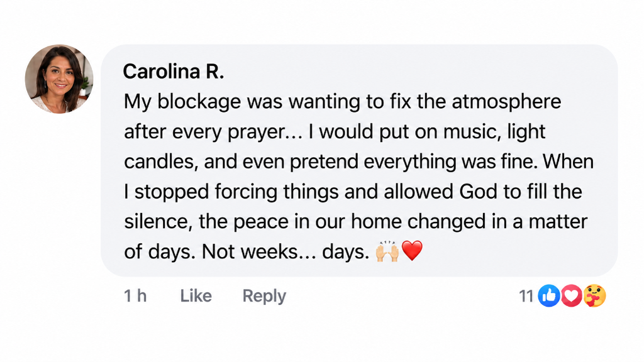
Task: View the 11 reactions count
Action: pos(526,296)
